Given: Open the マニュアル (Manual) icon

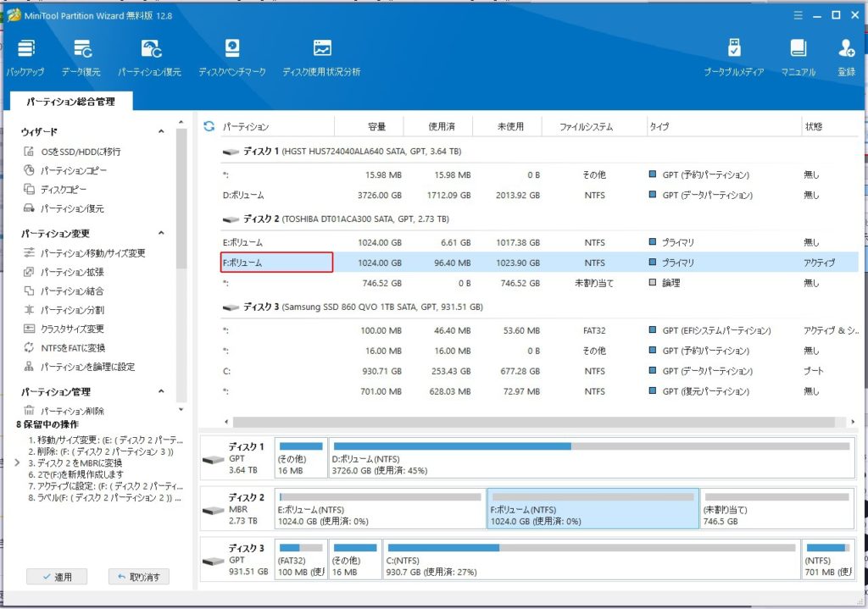Looking at the screenshot, I should (x=798, y=58).
